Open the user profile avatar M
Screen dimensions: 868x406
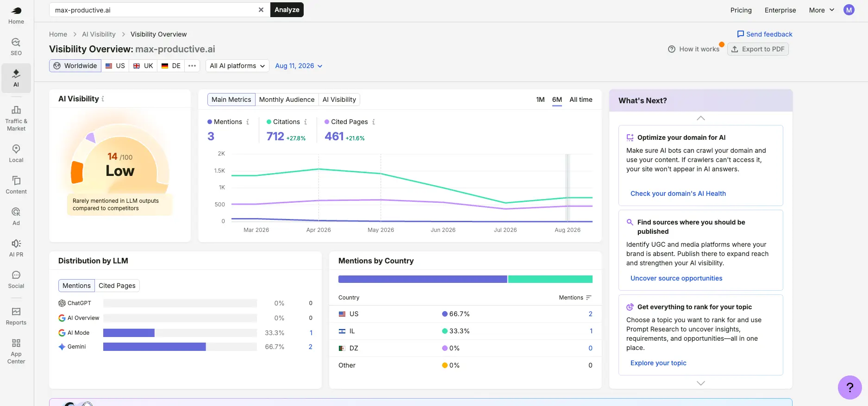849,10
